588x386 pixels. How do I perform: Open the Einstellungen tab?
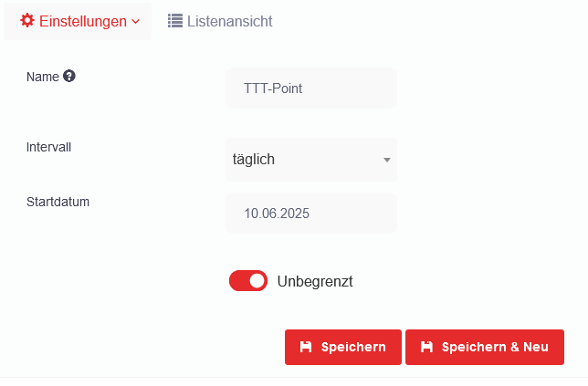point(82,21)
